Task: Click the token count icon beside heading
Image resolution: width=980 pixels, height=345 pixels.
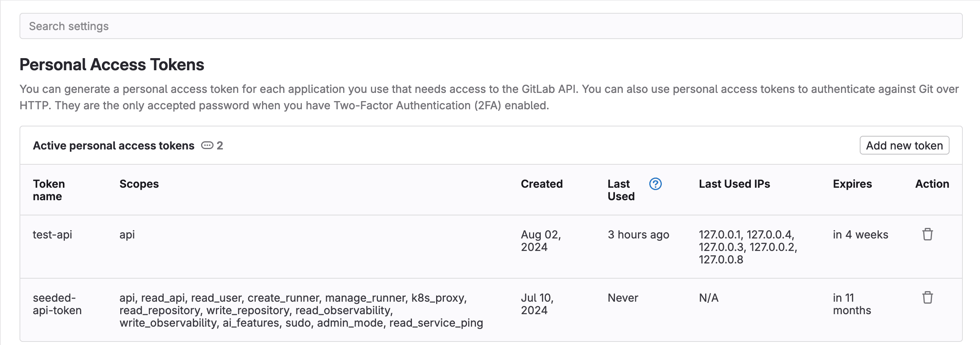Action: (207, 146)
